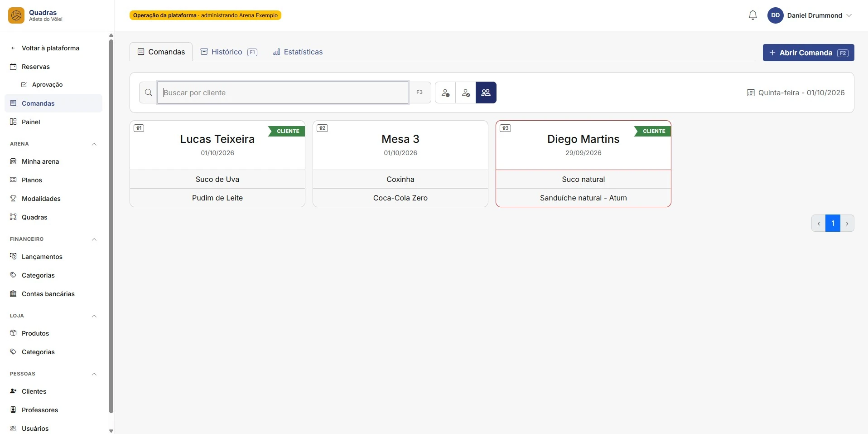The width and height of the screenshot is (868, 434).
Task: Click Voltar à plataforma link
Action: click(50, 48)
